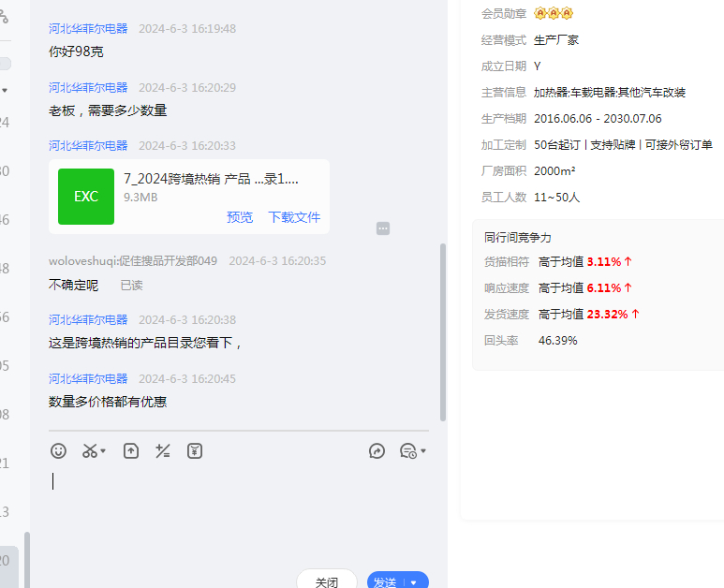This screenshot has width=724, height=588.
Task: Expand the chat history dropdown arrow
Action: 423,451
